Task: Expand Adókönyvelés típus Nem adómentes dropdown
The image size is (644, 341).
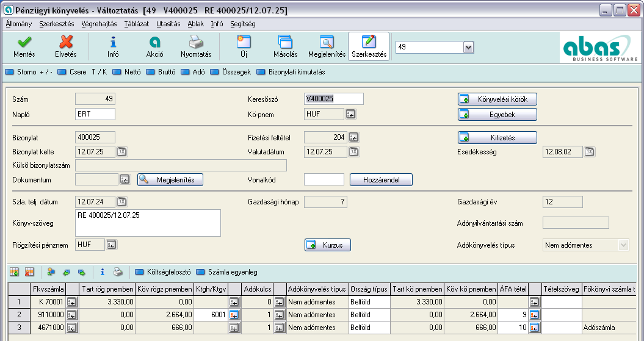Action: coord(623,245)
